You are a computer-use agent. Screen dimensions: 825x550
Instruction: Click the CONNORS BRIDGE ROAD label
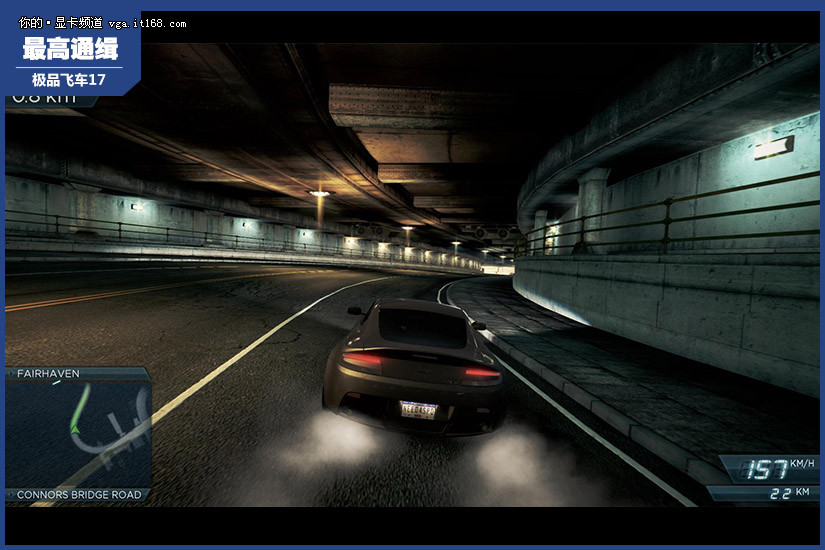pos(79,495)
